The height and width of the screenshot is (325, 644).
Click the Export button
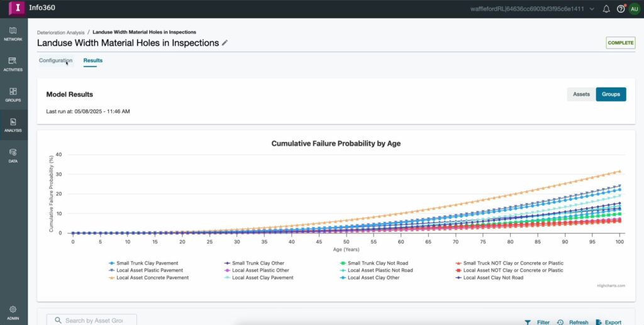tap(608, 322)
